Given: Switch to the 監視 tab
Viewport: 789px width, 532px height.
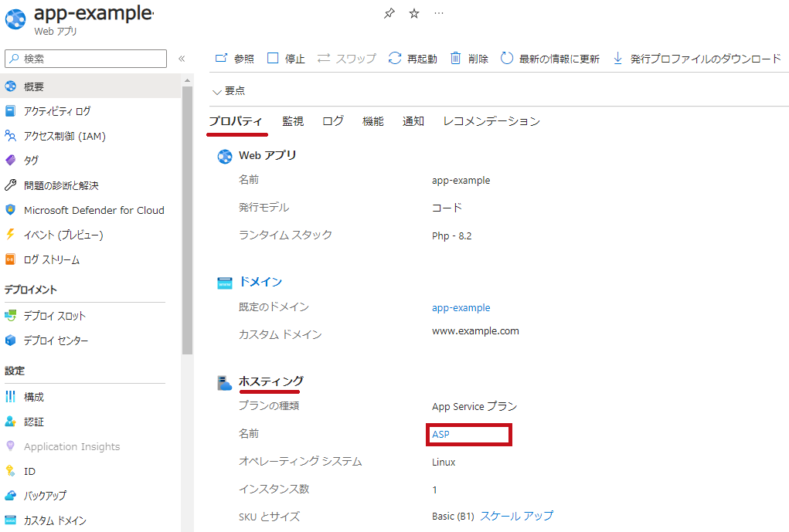Looking at the screenshot, I should pos(293,121).
